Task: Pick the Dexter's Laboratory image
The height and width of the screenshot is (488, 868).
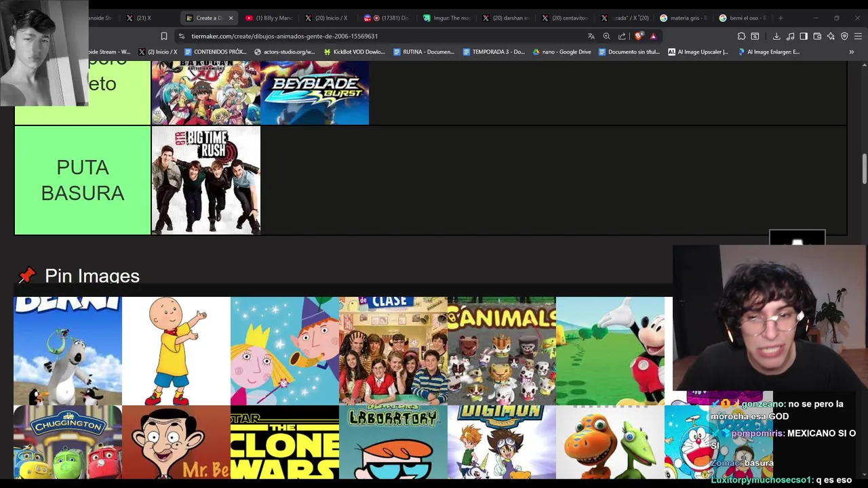Action: 393,442
